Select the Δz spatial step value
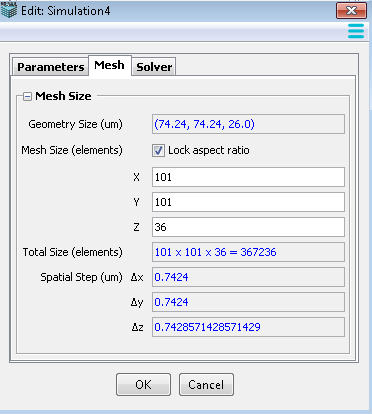372x414 pixels. tap(248, 327)
